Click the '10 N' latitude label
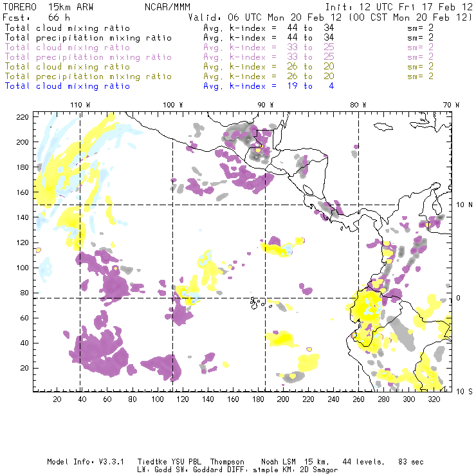 (x=464, y=205)
